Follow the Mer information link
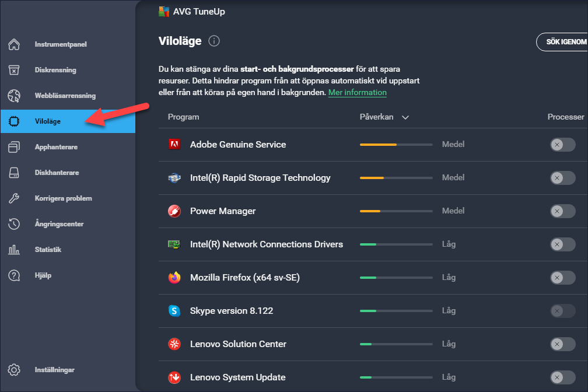This screenshot has width=588, height=392. point(358,92)
